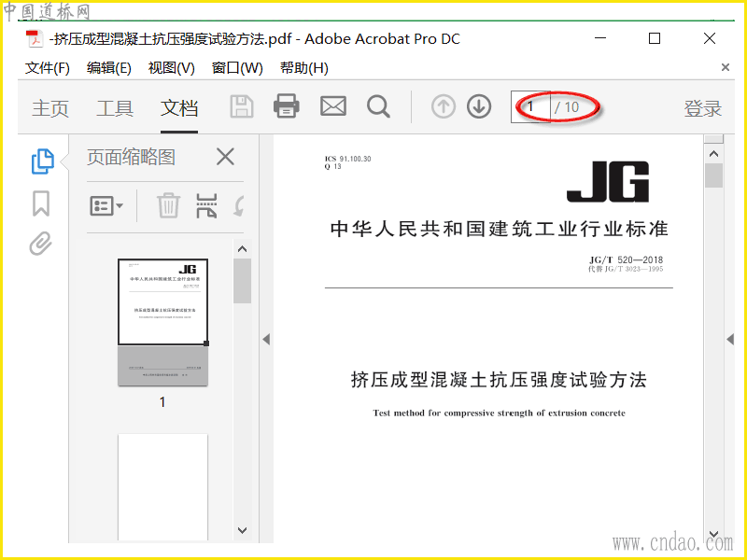
Task: Open the 窗口(W) menu
Action: click(237, 68)
